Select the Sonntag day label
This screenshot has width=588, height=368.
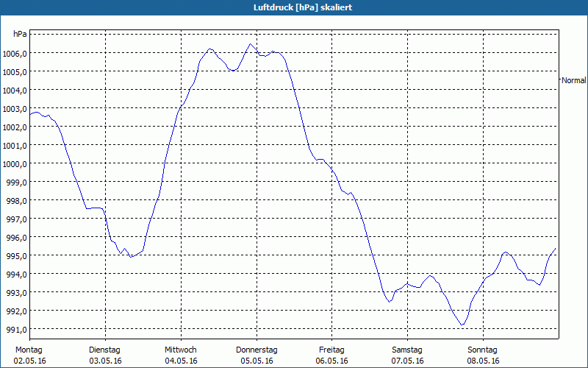482,350
